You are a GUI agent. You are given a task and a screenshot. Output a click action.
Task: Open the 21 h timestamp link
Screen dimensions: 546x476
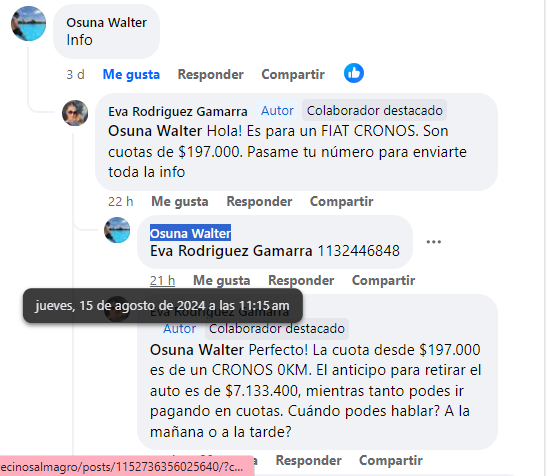point(162,281)
